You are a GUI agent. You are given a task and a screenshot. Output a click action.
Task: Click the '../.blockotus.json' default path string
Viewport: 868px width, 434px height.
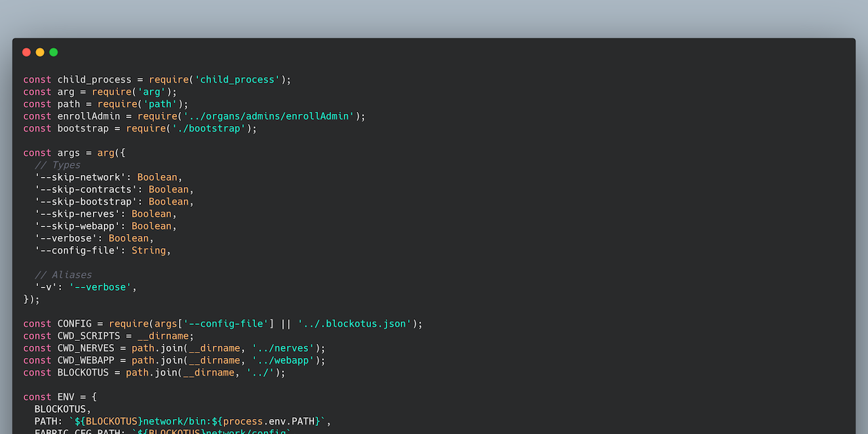click(355, 323)
